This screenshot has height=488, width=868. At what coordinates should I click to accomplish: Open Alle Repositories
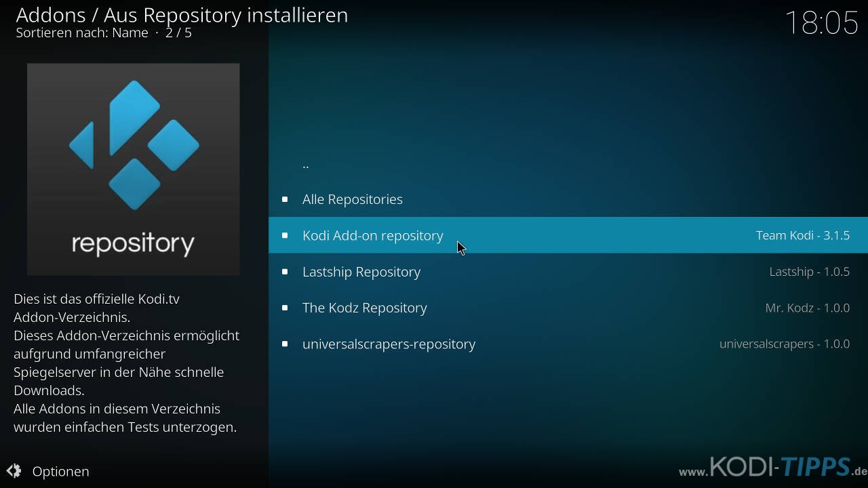coord(568,199)
